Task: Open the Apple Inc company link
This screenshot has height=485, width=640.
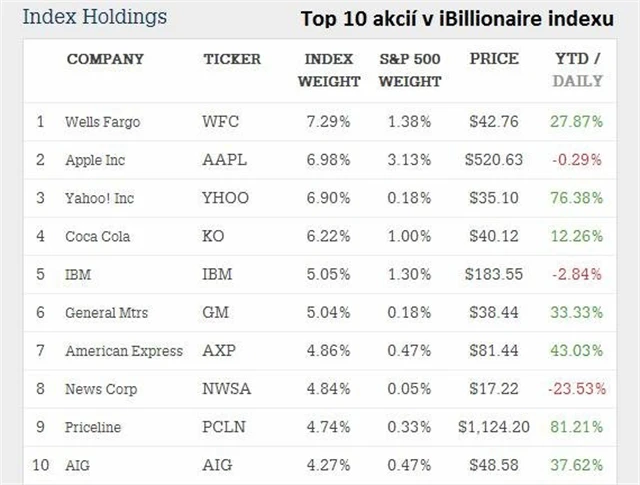Action: coord(95,160)
